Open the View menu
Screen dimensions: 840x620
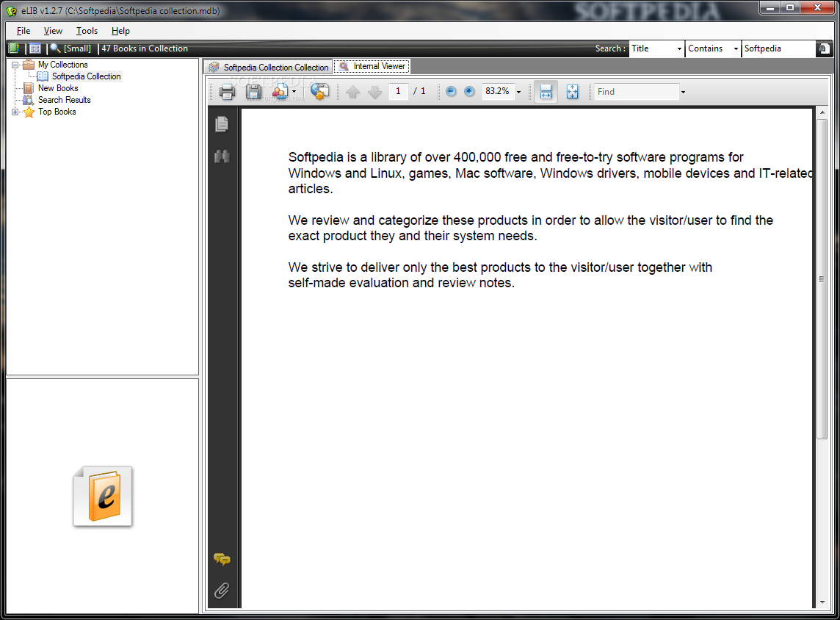click(53, 31)
